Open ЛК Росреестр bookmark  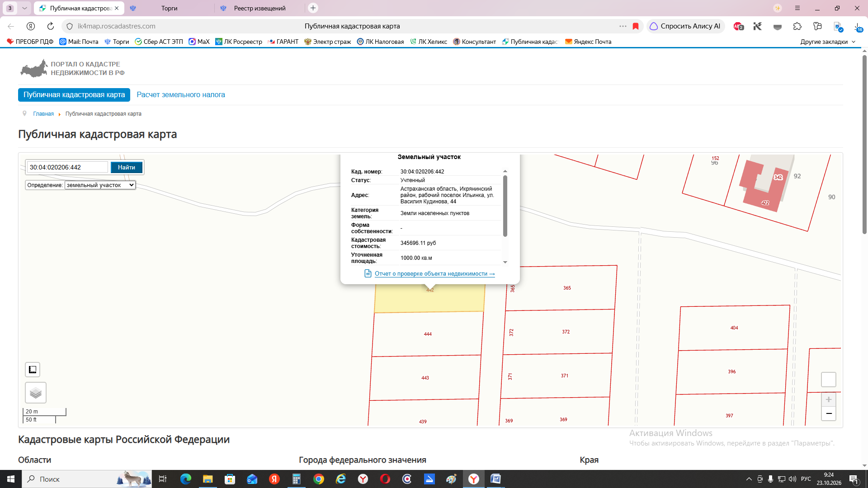pyautogui.click(x=239, y=42)
